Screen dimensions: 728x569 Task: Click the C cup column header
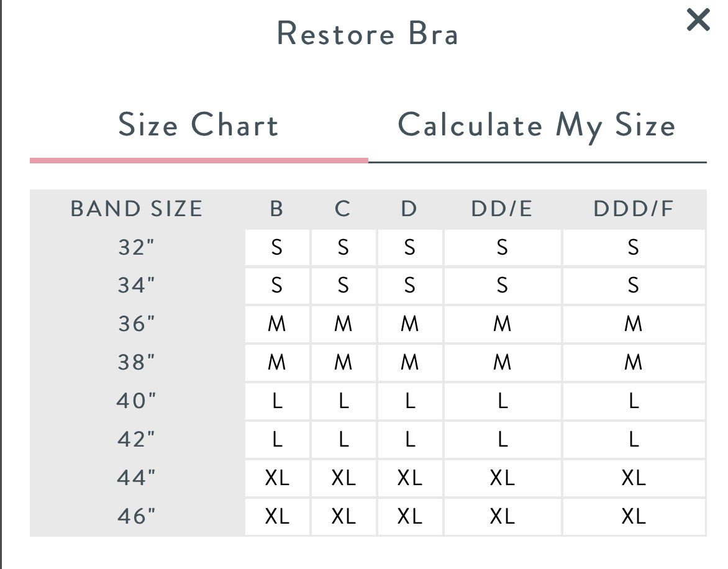[343, 209]
